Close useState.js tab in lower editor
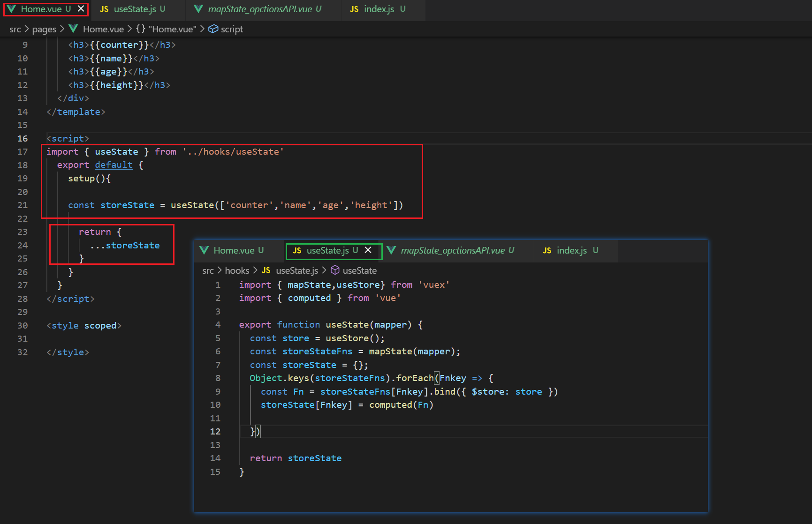This screenshot has width=812, height=524. [368, 250]
